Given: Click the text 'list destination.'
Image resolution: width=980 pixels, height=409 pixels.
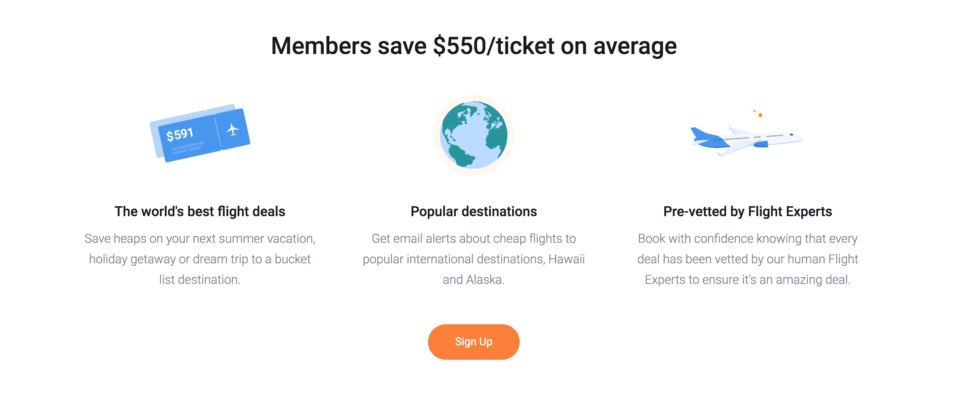Looking at the screenshot, I should tap(200, 279).
